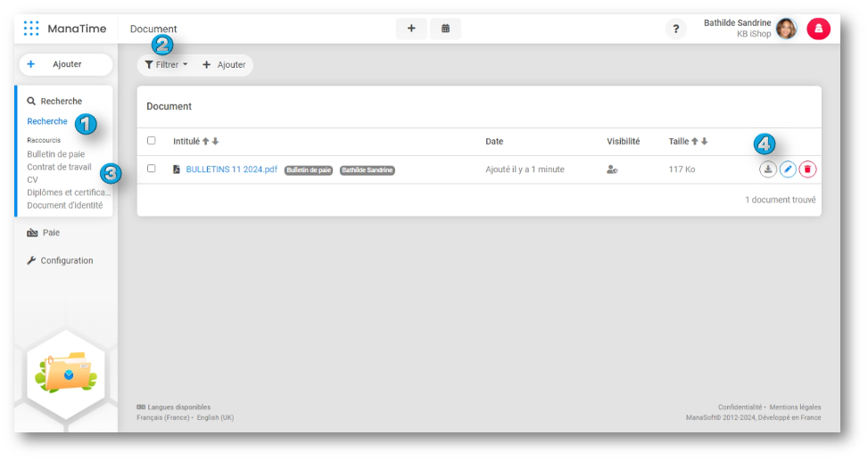The width and height of the screenshot is (868, 460).
Task: Sort Intitulé column ascending arrow
Action: point(206,142)
